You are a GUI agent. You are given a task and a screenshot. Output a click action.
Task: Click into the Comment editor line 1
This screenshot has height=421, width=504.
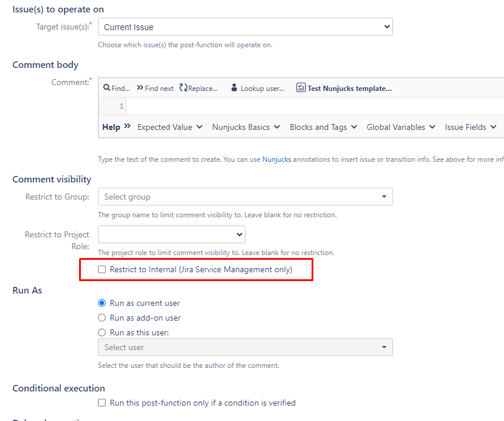tap(315, 106)
